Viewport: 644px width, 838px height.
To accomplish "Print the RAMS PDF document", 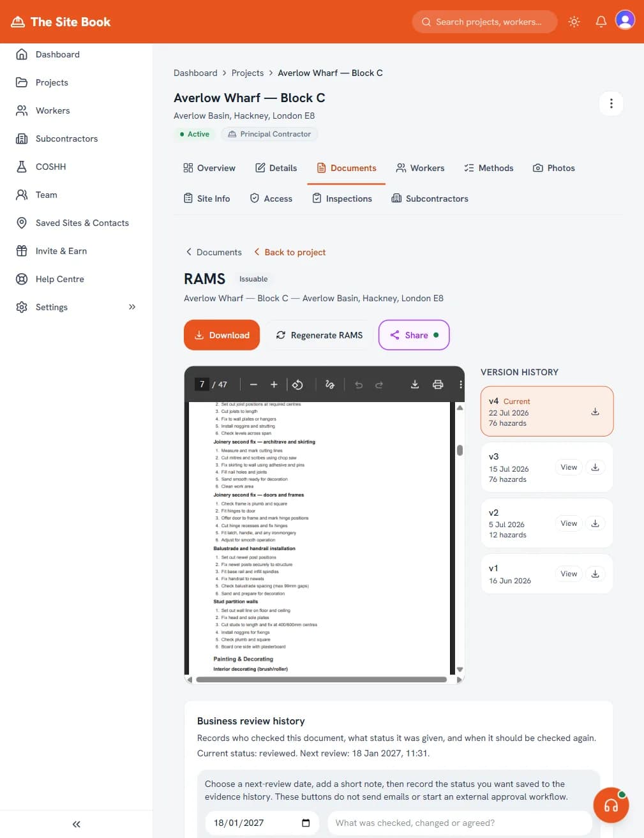I will [x=438, y=384].
